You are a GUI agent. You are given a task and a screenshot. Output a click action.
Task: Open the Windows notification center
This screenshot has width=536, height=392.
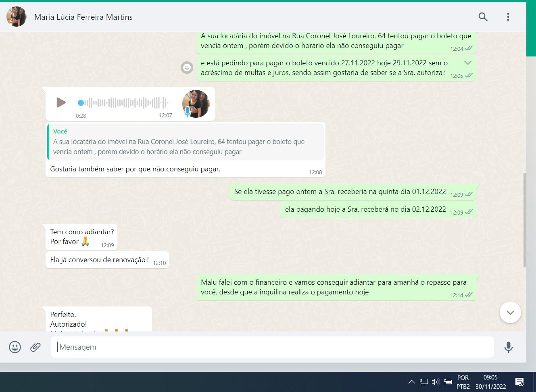point(519,382)
